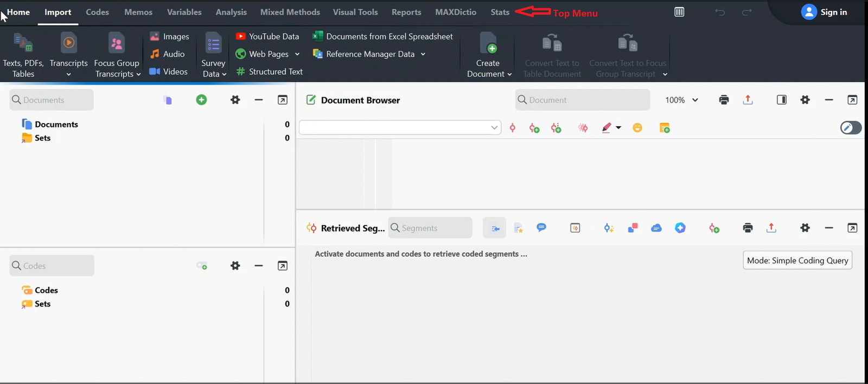
Task: Import Structured Text
Action: click(x=269, y=71)
